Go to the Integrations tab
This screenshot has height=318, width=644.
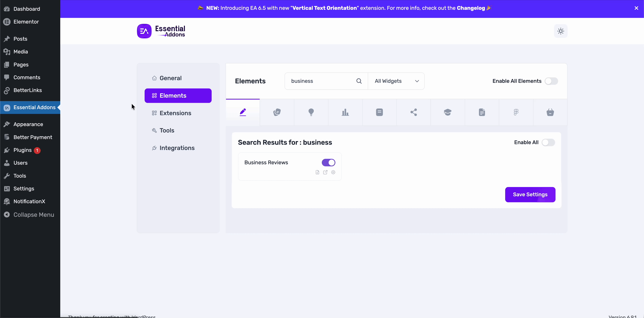coord(177,148)
